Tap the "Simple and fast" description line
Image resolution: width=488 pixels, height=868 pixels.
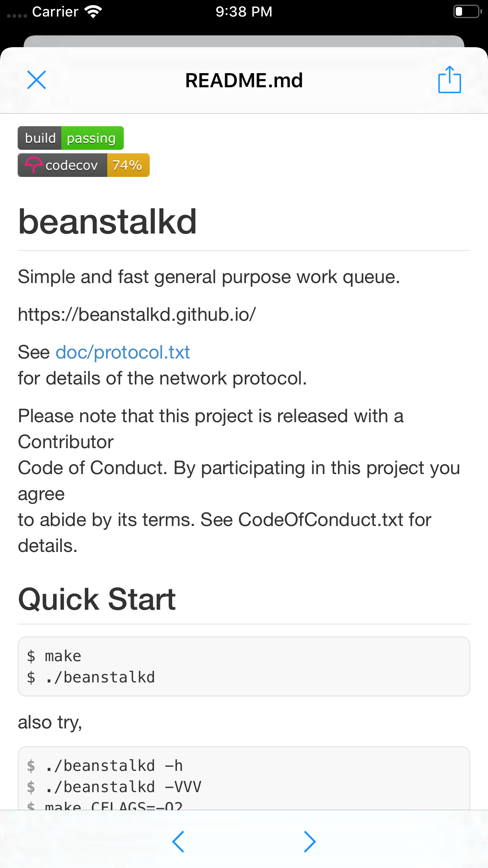point(209,277)
